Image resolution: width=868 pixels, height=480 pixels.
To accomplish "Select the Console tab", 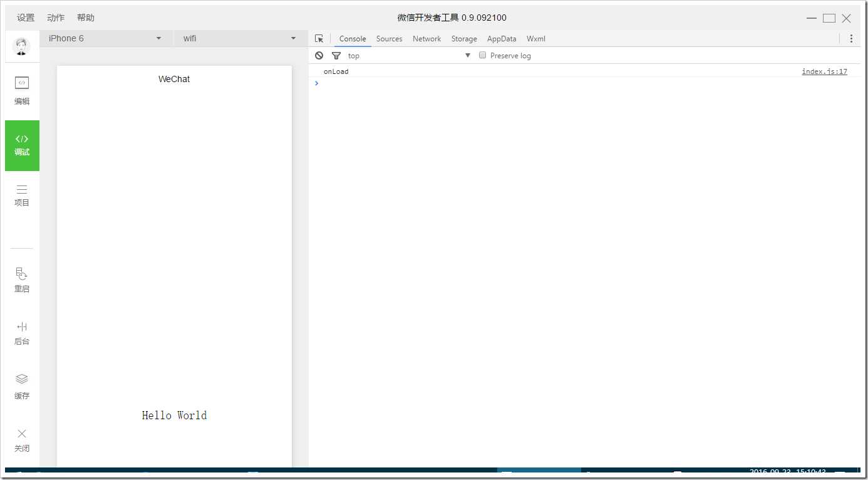I will pos(353,38).
